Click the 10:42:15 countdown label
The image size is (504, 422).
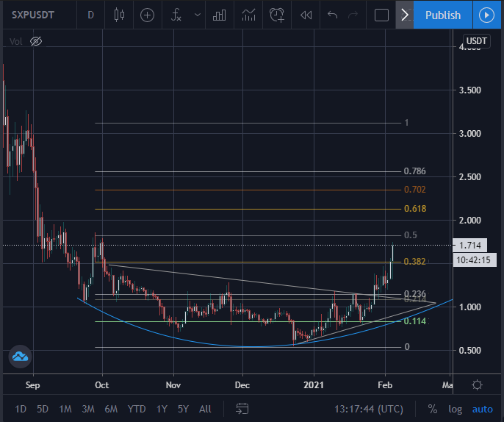point(473,260)
